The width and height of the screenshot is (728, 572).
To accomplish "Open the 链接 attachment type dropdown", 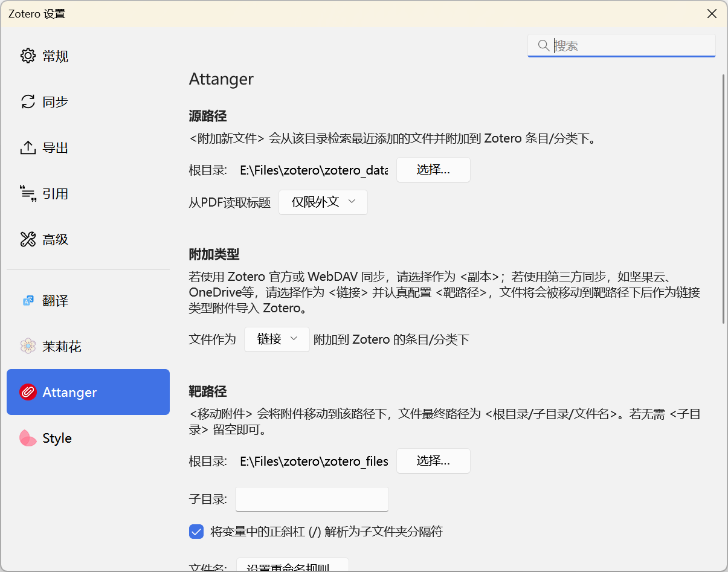I will (x=277, y=339).
